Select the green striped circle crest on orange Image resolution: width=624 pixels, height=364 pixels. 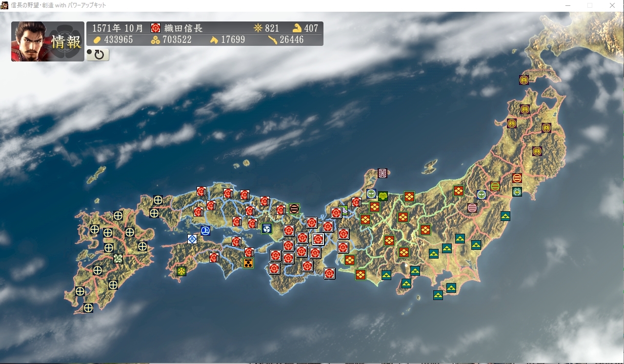495,186
